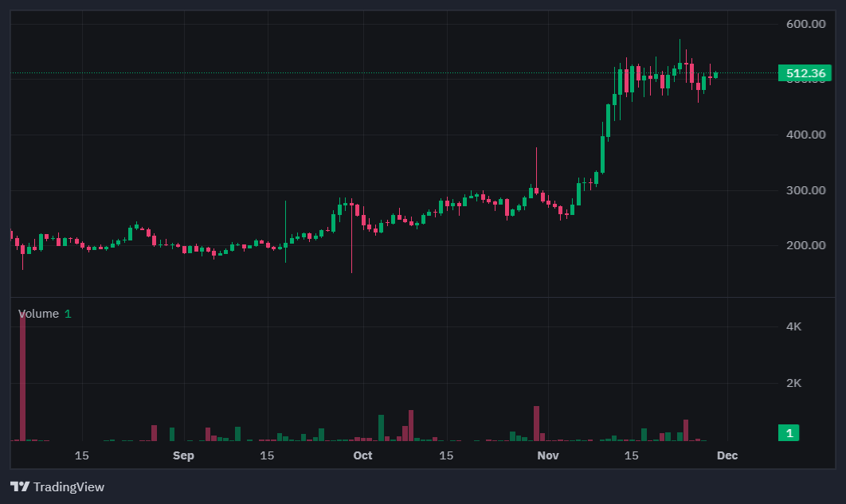
Task: Click the Sep label on time axis
Action: click(x=183, y=455)
